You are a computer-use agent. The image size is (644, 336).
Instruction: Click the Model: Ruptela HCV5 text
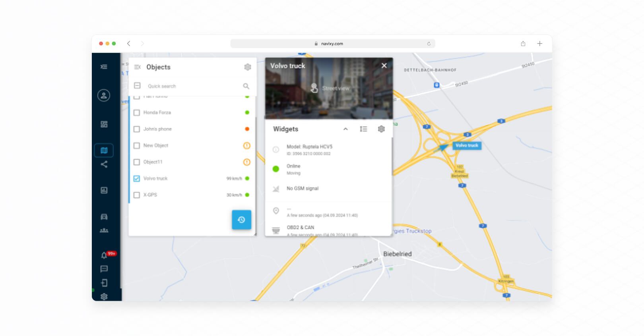click(309, 147)
